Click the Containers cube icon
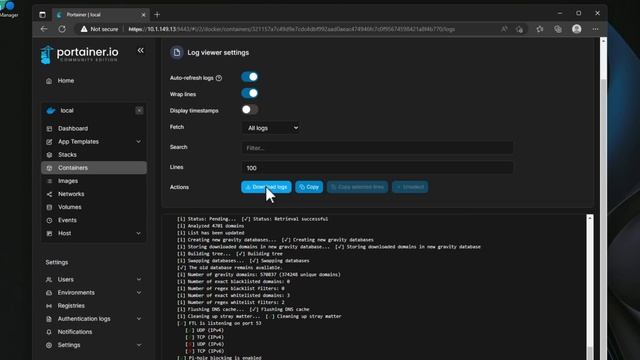 49,168
